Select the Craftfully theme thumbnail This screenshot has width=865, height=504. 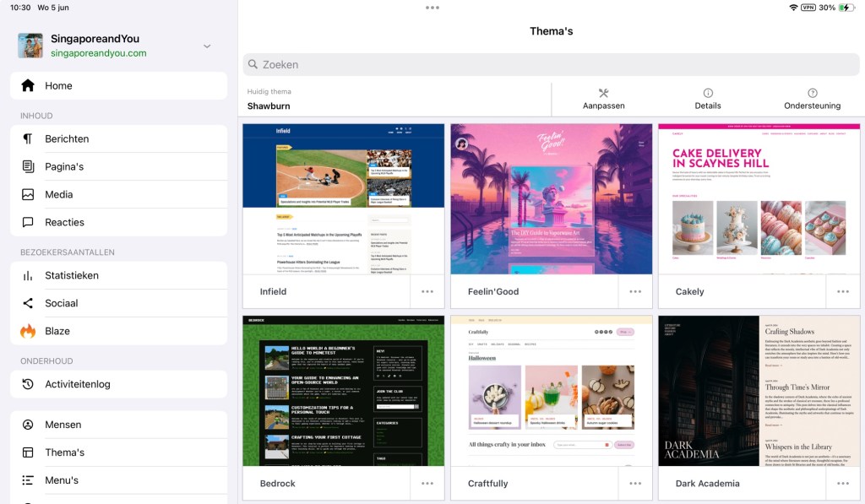[551, 391]
